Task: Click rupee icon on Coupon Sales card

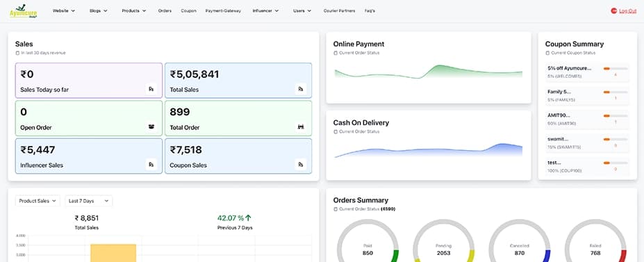Action: pyautogui.click(x=301, y=165)
